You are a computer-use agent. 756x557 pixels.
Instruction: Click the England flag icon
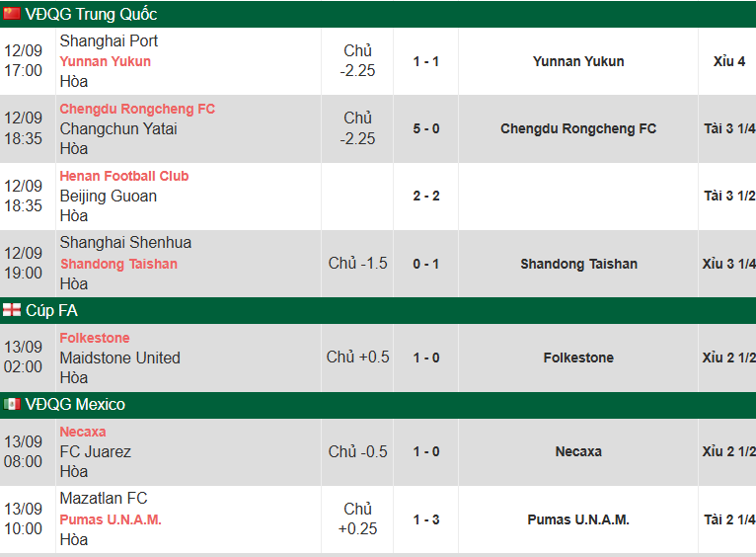pyautogui.click(x=12, y=310)
